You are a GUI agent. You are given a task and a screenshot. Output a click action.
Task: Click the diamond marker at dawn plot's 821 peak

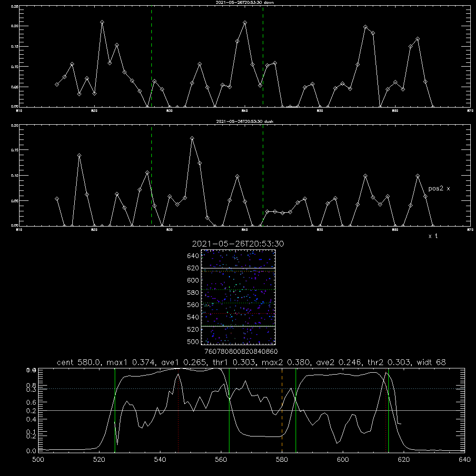click(102, 22)
